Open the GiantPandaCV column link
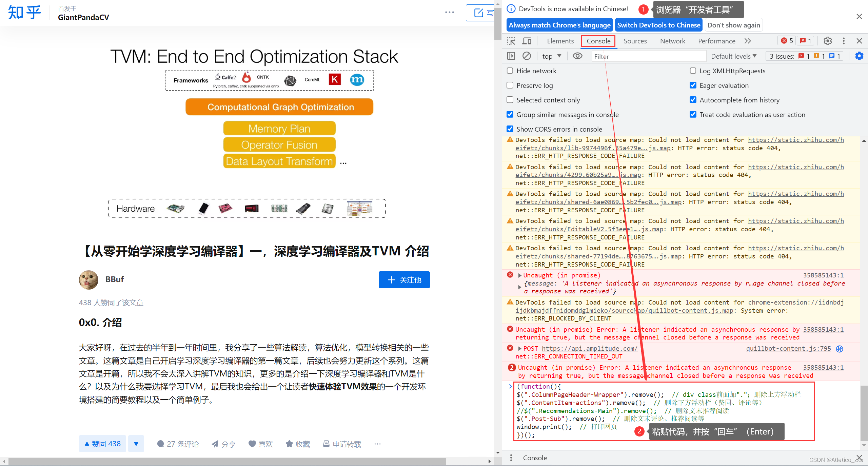Image resolution: width=868 pixels, height=466 pixels. pyautogui.click(x=83, y=17)
